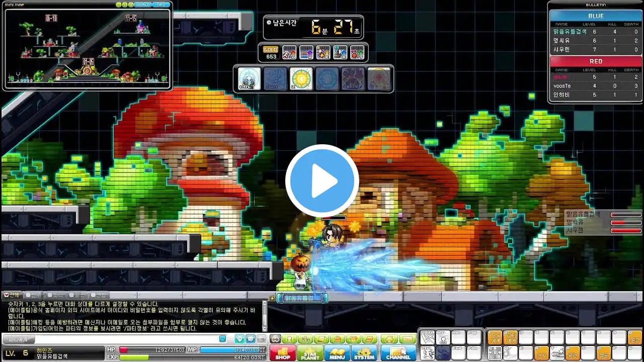Click the second upgrade icon with blue bars
Image resolution: width=644 pixels, height=362 pixels.
coord(306,52)
